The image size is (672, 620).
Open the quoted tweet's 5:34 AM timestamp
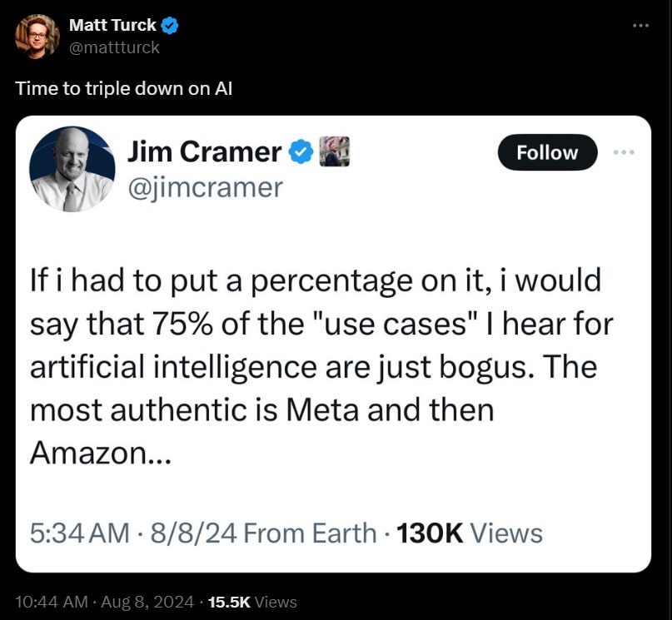80,533
